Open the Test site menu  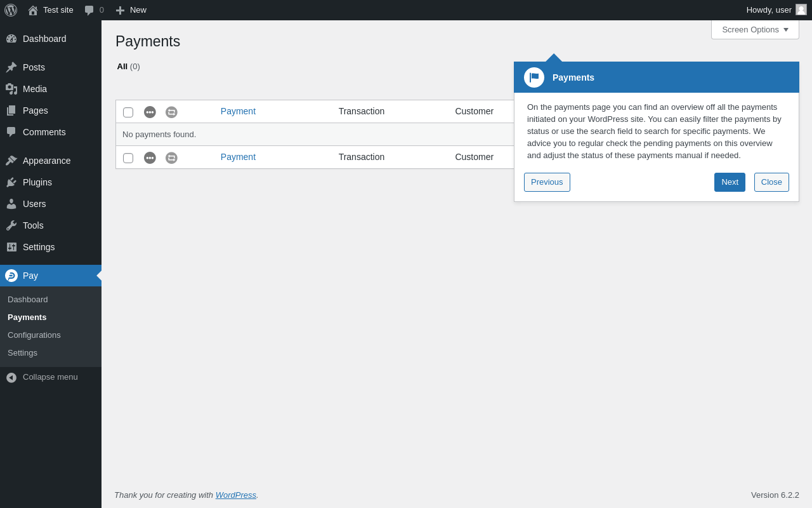point(51,10)
